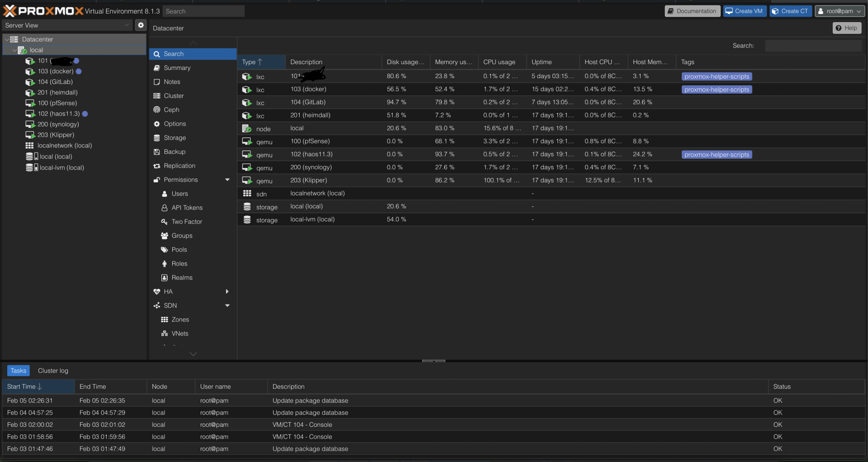Collapse the Permissions section
868x462 pixels.
click(227, 180)
